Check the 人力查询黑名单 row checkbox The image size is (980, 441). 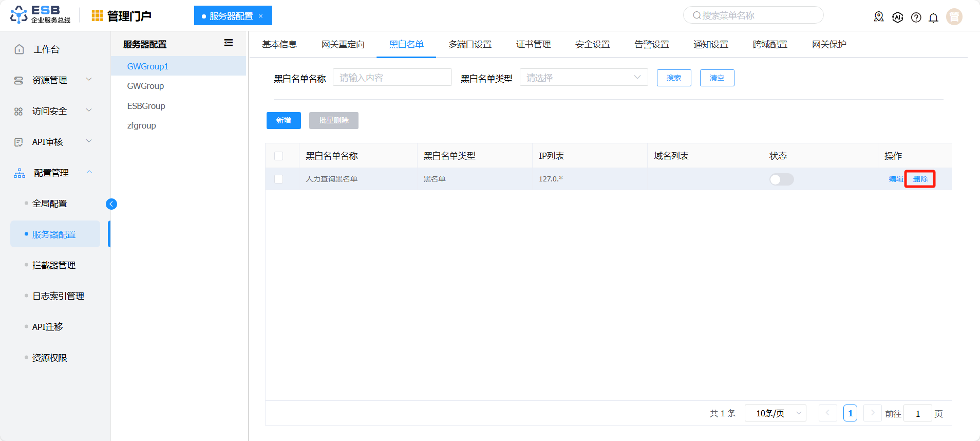coord(279,179)
